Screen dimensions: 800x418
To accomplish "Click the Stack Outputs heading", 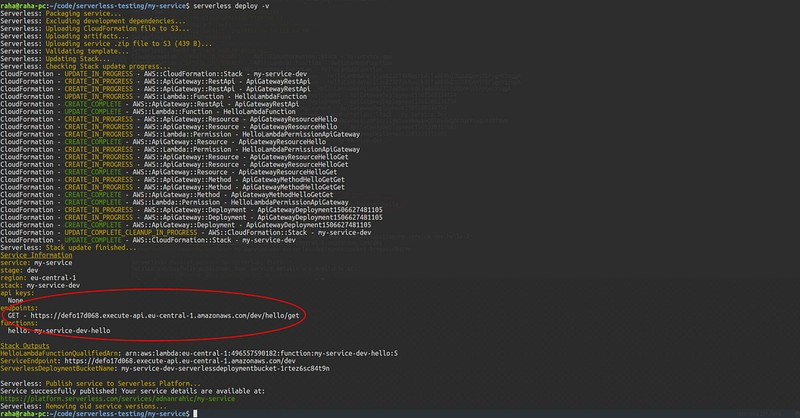I will click(25, 346).
